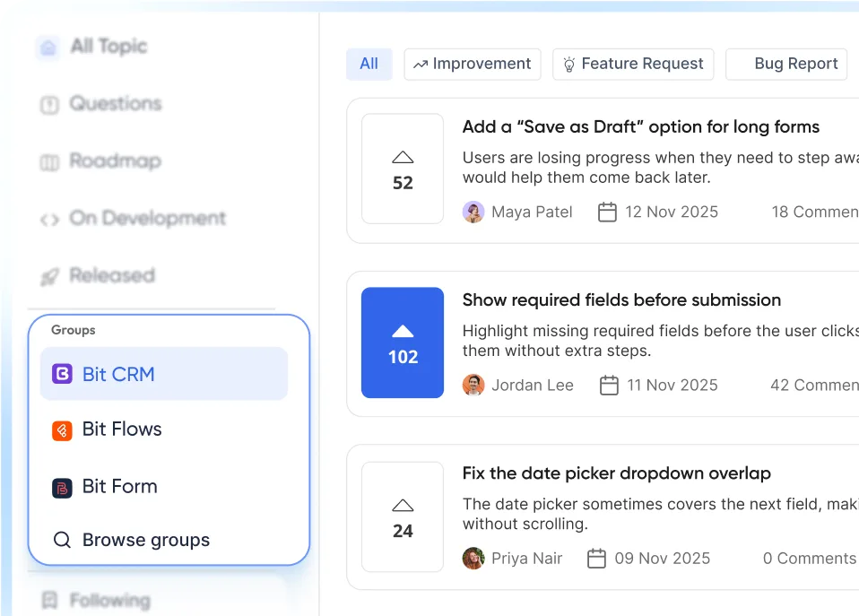This screenshot has width=859, height=616.
Task: Click the date 12 Nov 2025
Action: (x=672, y=213)
